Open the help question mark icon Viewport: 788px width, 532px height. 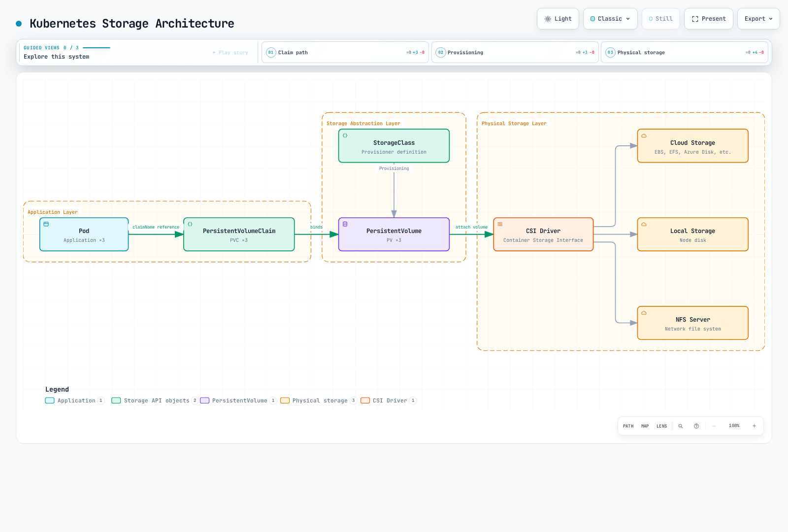coord(696,426)
